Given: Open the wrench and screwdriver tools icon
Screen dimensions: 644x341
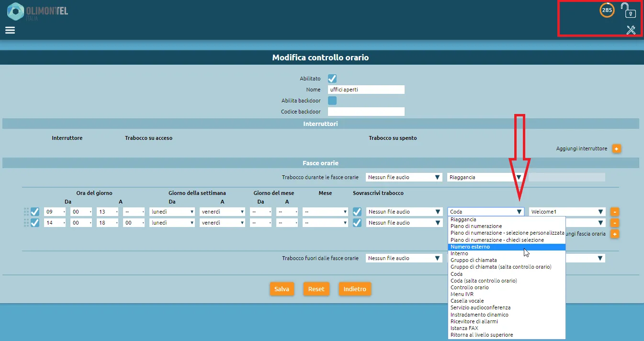Looking at the screenshot, I should coord(631,30).
